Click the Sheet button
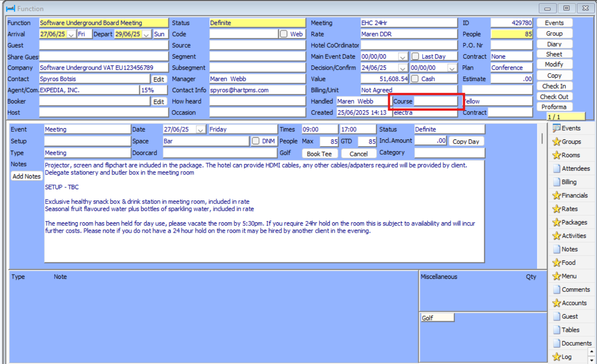Image resolution: width=597 pixels, height=364 pixels. [554, 54]
